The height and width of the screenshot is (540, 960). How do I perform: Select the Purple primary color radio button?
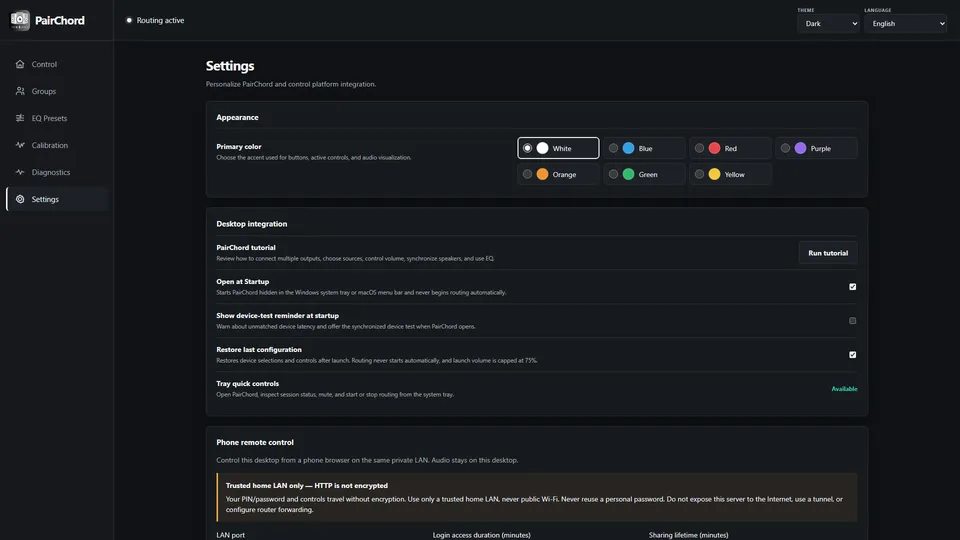(786, 148)
